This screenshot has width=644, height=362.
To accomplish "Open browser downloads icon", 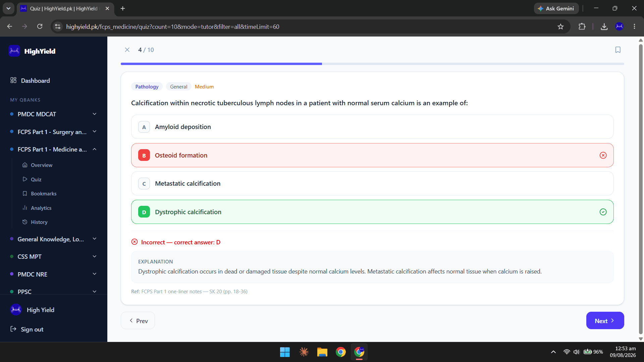I will 604,26.
